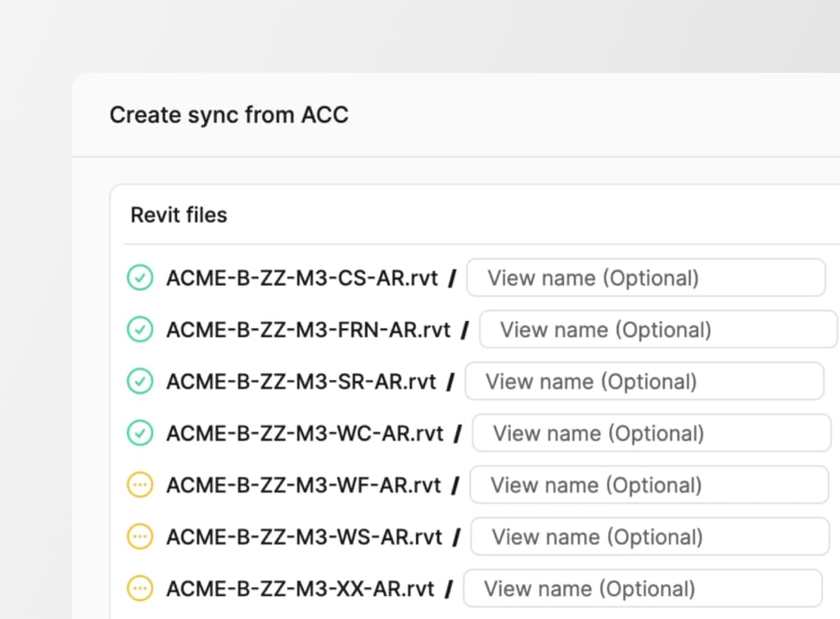Click green check icon for CS-AR file
The image size is (840, 619).
[140, 278]
